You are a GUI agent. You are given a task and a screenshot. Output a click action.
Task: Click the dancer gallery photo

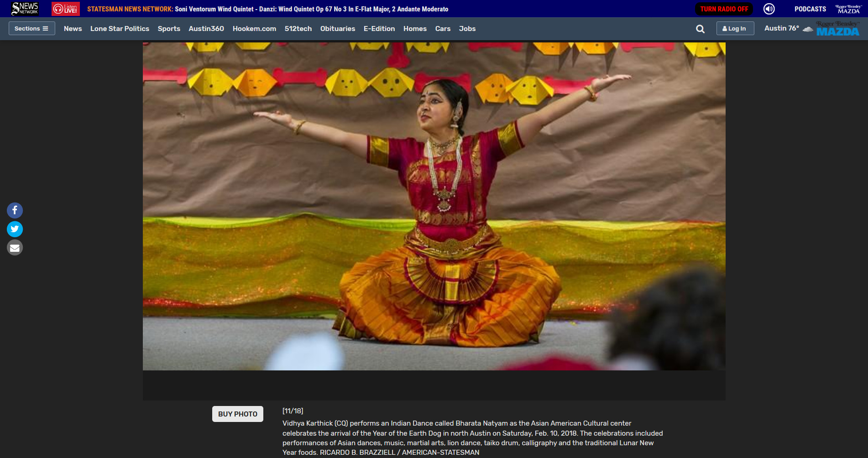coord(434,206)
